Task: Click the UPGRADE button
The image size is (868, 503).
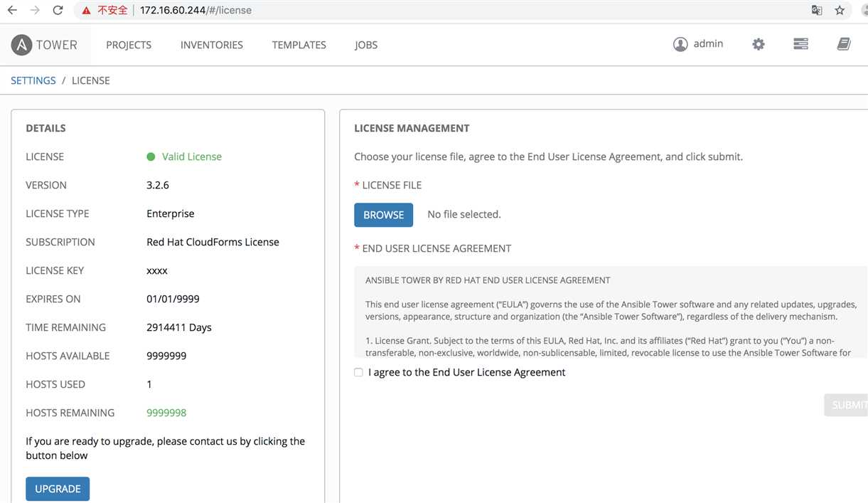Action: click(x=58, y=489)
